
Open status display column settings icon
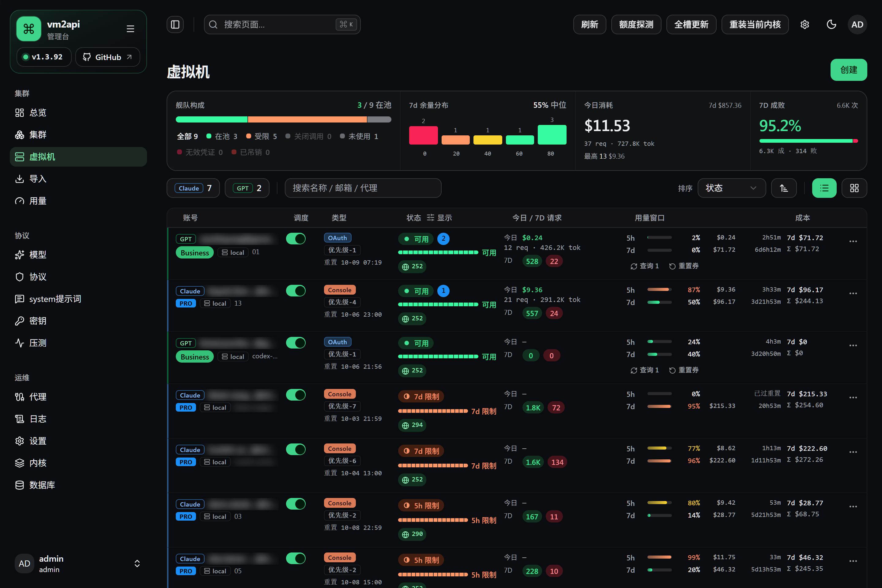tap(431, 217)
